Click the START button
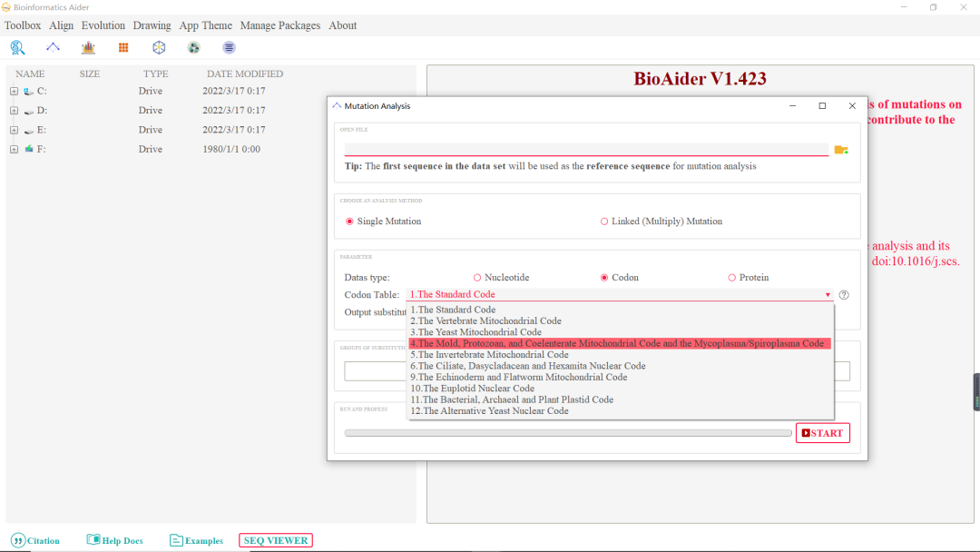The width and height of the screenshot is (980, 552). pos(822,432)
